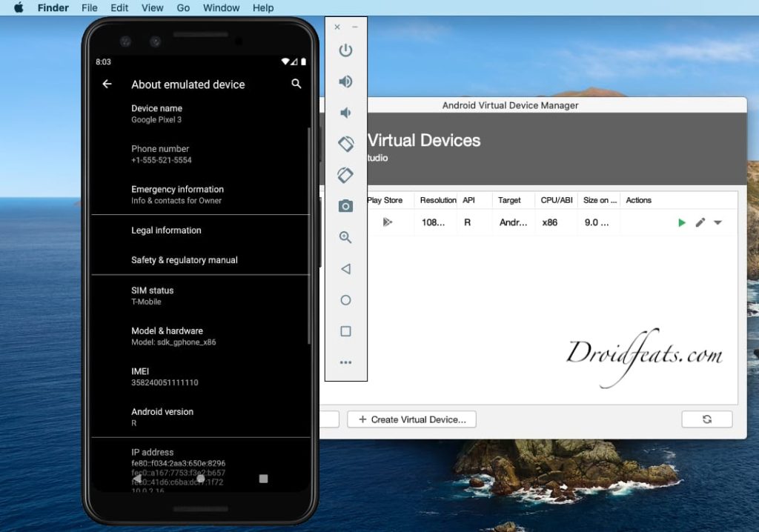Open the Finder menu in menu bar

click(53, 8)
